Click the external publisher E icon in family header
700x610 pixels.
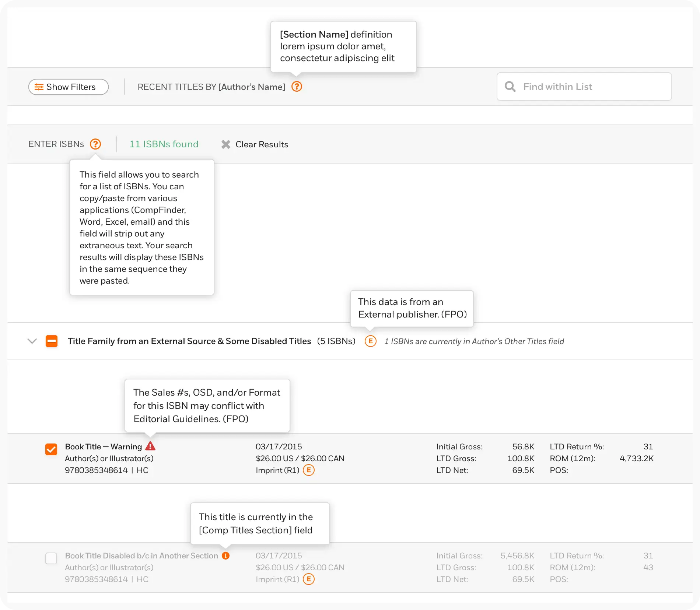tap(370, 341)
